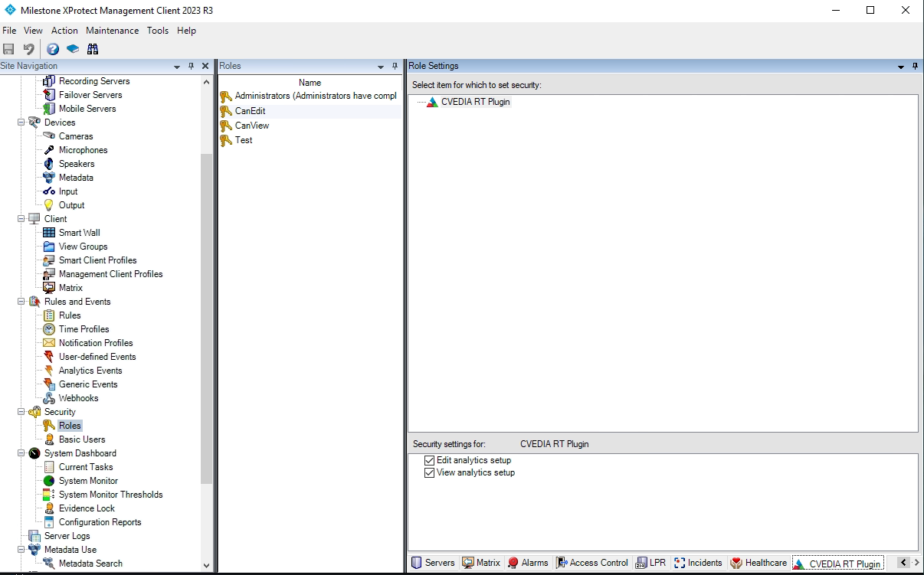Viewport: 924px width, 575px height.
Task: Switch to the Incidents tab
Action: coord(698,563)
